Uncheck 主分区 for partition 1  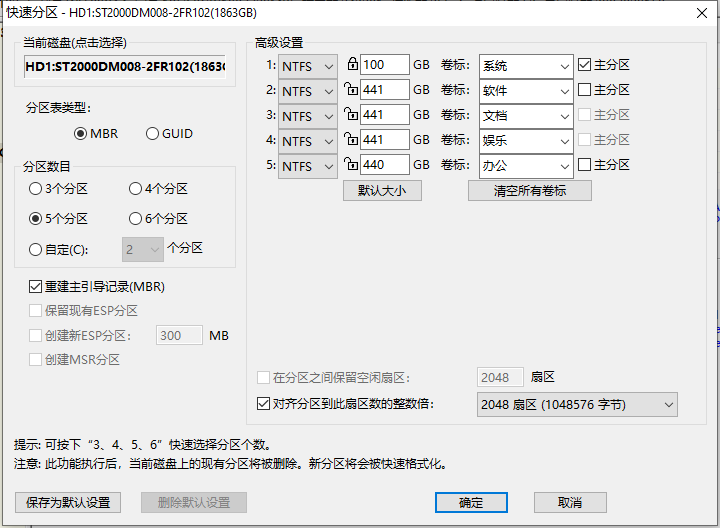pyautogui.click(x=603, y=64)
